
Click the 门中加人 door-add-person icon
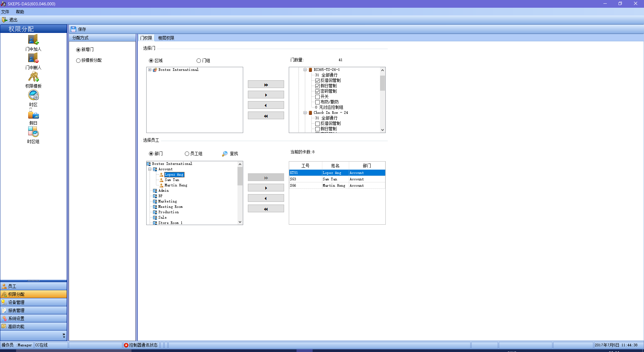pos(33,40)
